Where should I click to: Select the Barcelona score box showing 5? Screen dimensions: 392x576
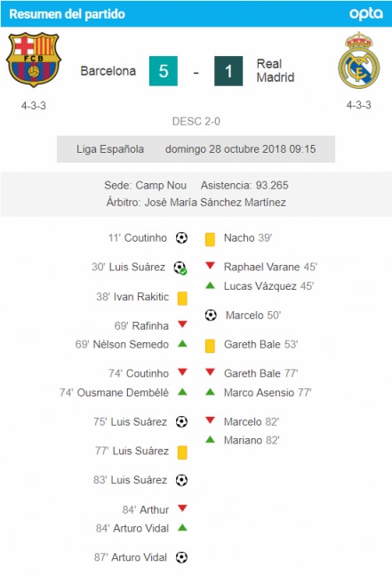164,71
